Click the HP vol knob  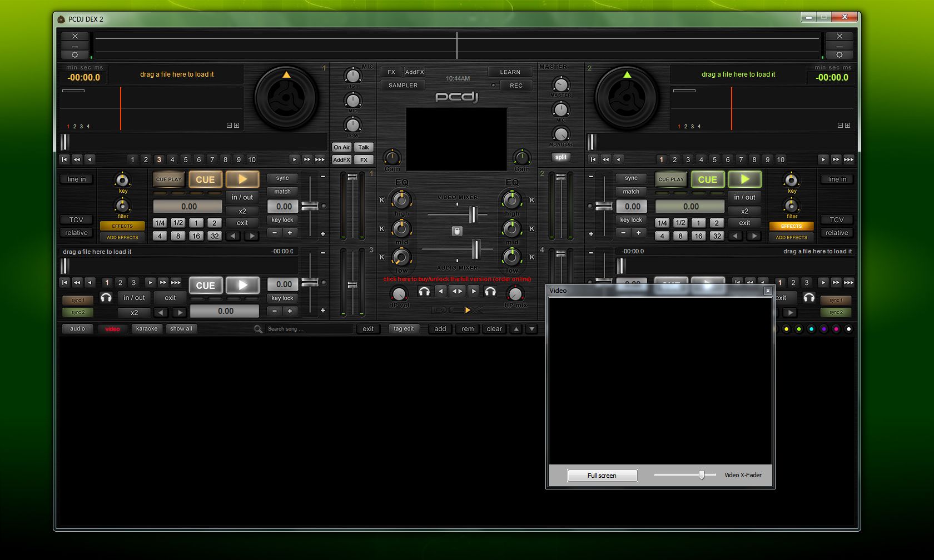[399, 293]
